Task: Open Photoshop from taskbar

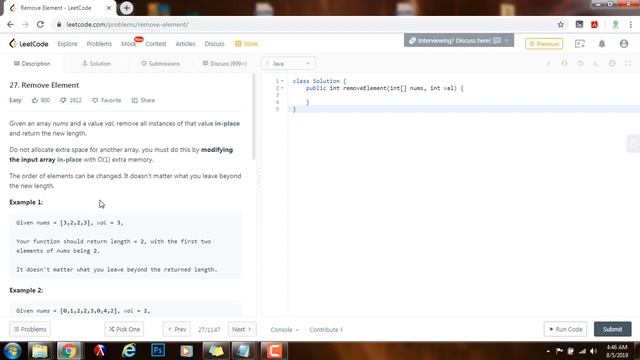Action: pyautogui.click(x=158, y=351)
